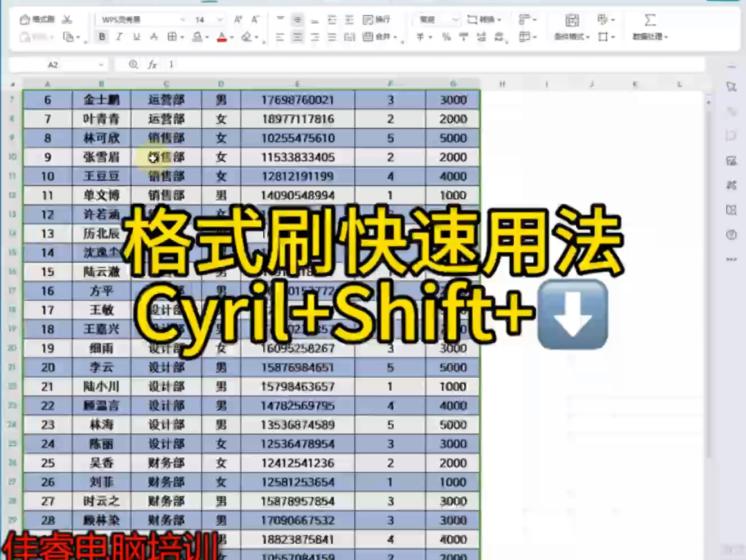
Task: Click the red font color swatch
Action: (222, 37)
